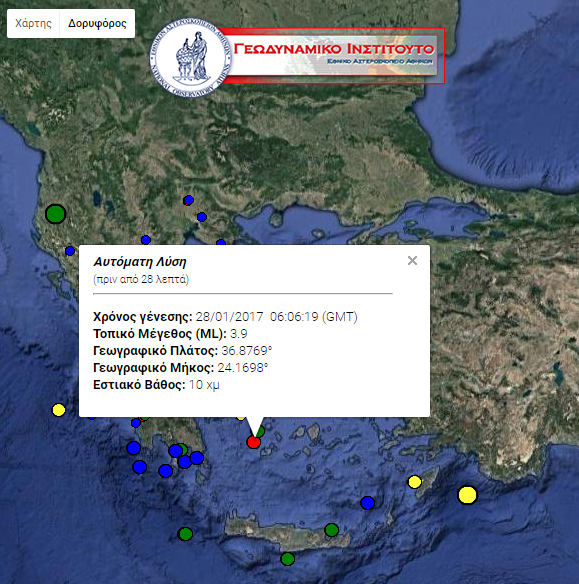The height and width of the screenshot is (584, 579).
Task: Switch to the Χάρτης map view
Action: (33, 23)
